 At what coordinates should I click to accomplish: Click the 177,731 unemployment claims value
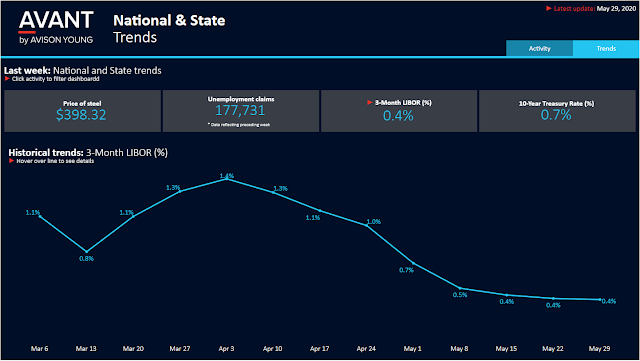[x=240, y=110]
